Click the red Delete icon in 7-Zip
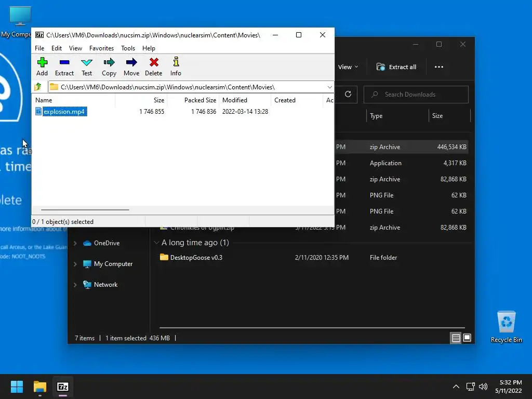The height and width of the screenshot is (399, 532). point(154,66)
